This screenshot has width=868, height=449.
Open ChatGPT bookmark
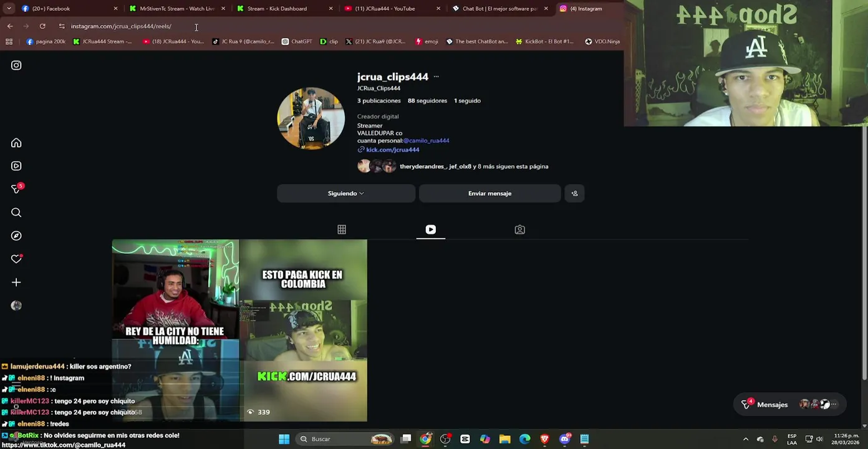click(297, 42)
